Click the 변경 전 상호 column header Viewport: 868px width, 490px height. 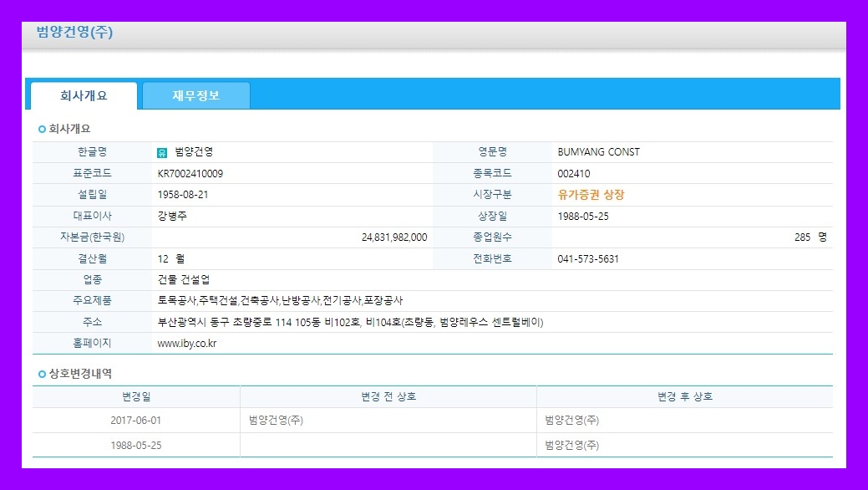[388, 397]
